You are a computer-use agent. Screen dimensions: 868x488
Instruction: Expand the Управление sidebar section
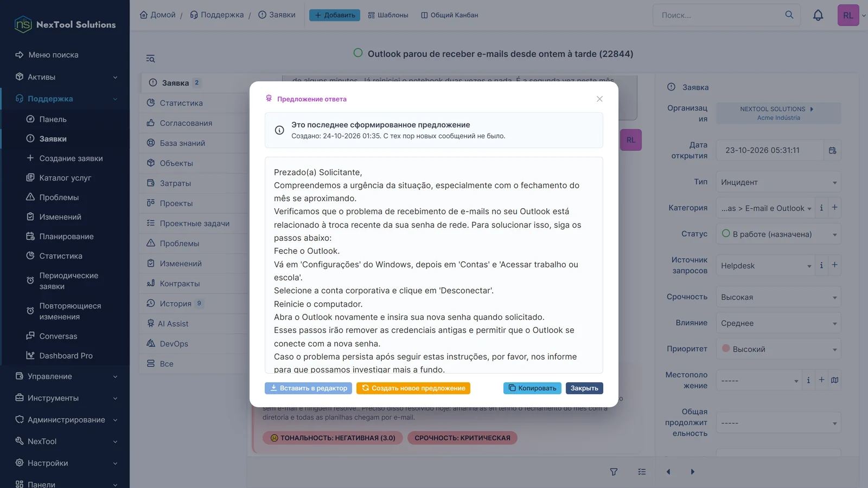[x=65, y=376]
